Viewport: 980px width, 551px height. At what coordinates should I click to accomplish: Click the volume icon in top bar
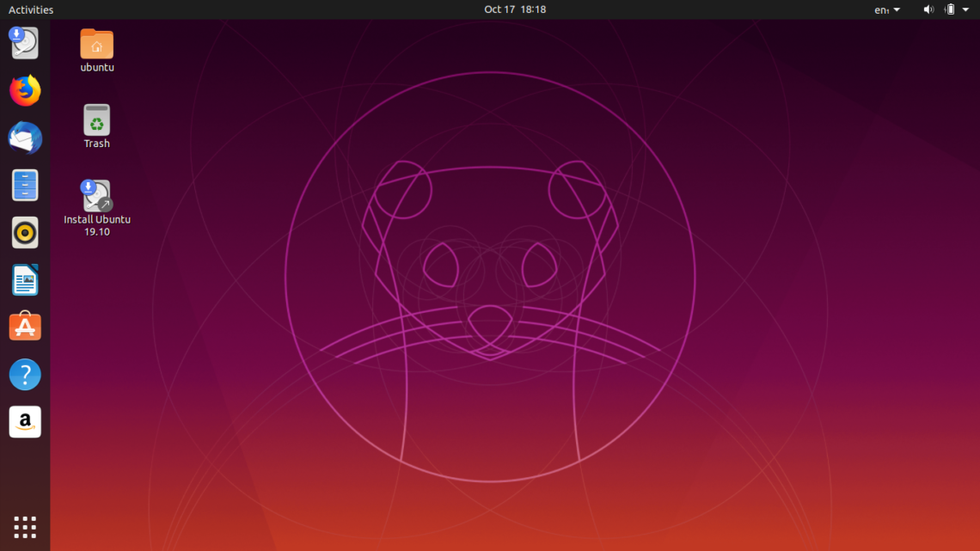tap(928, 9)
